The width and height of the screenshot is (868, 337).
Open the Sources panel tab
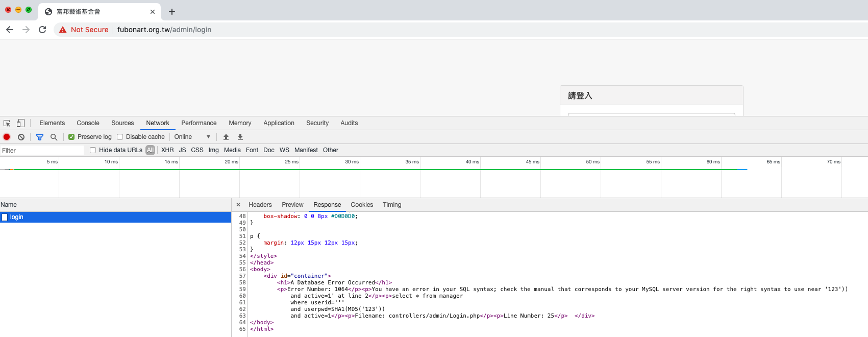(122, 123)
